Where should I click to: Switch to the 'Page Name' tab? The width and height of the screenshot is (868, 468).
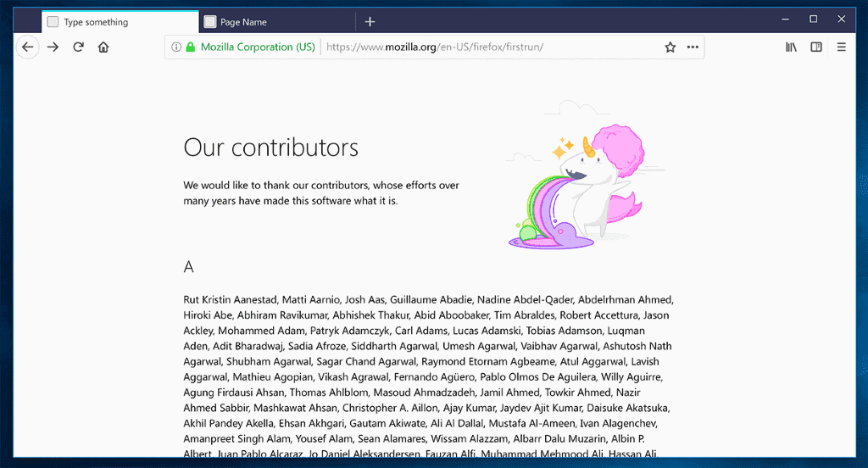click(x=277, y=21)
